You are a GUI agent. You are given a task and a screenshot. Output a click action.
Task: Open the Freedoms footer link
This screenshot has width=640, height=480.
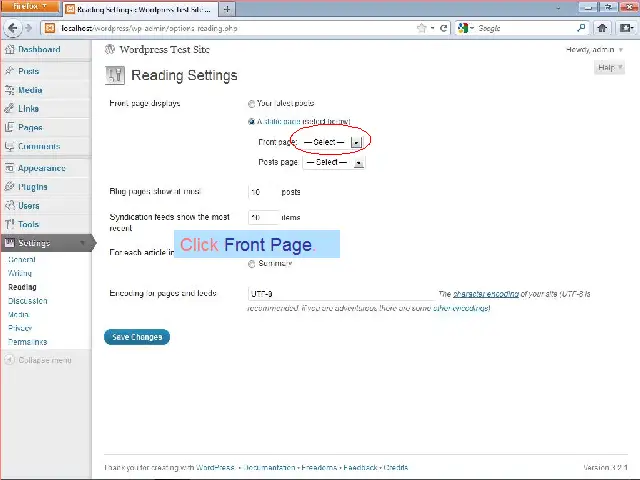319,467
